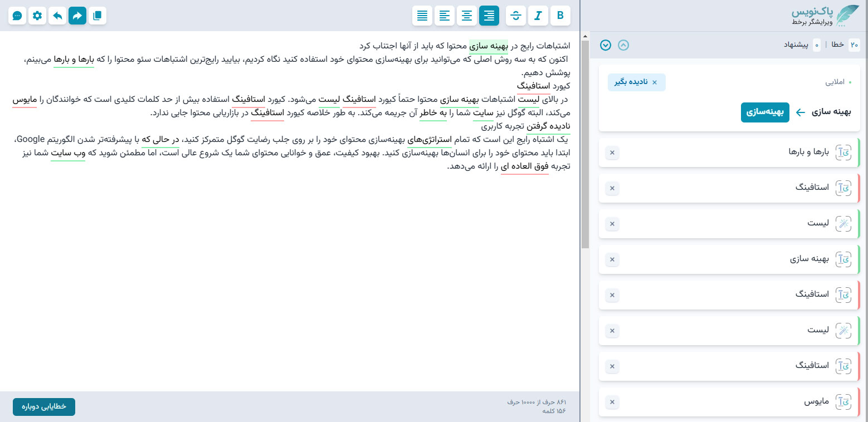Viewport: 868px width, 422px height.
Task: Collapse error cards with up chevron
Action: (x=624, y=45)
